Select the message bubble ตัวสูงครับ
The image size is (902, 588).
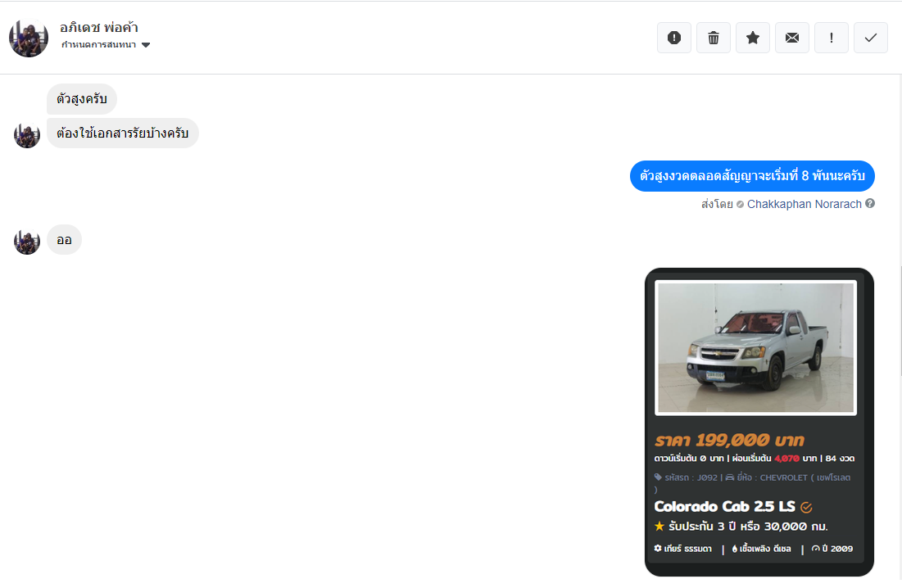(82, 99)
